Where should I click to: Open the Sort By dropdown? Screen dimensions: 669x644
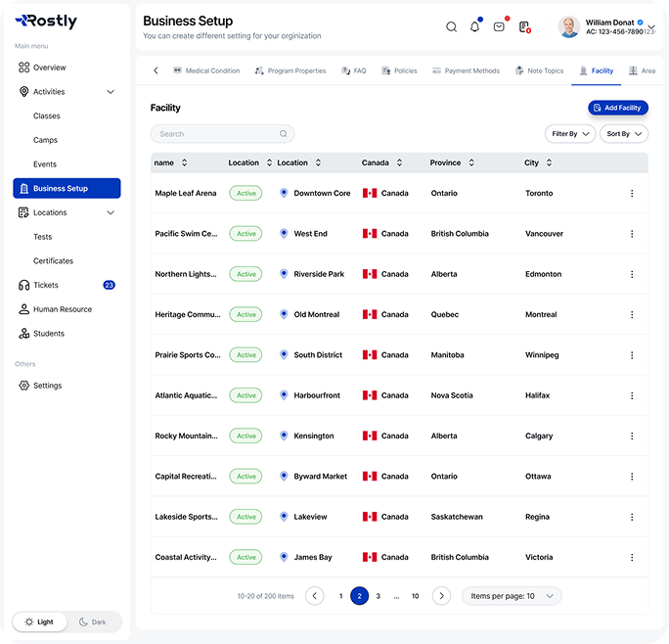point(624,134)
